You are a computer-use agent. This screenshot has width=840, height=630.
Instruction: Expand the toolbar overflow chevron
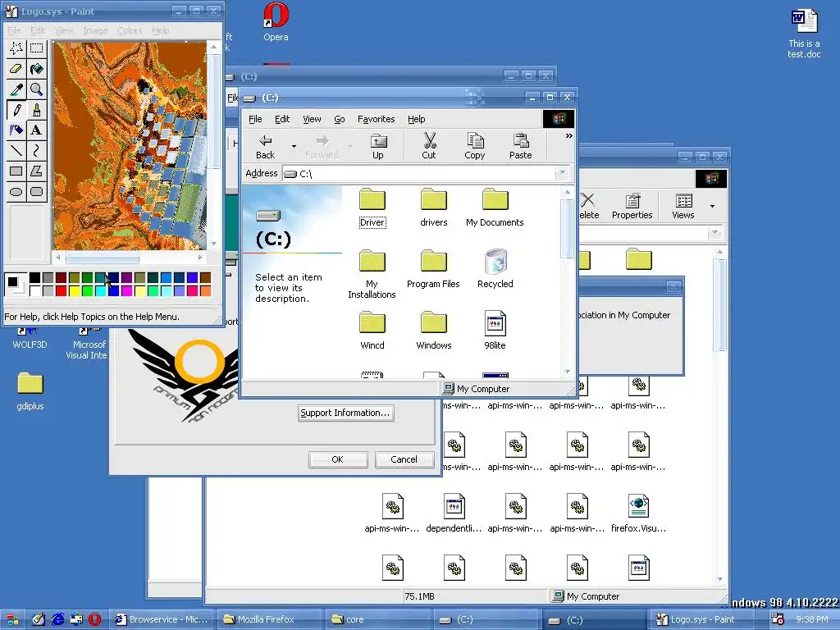(569, 136)
